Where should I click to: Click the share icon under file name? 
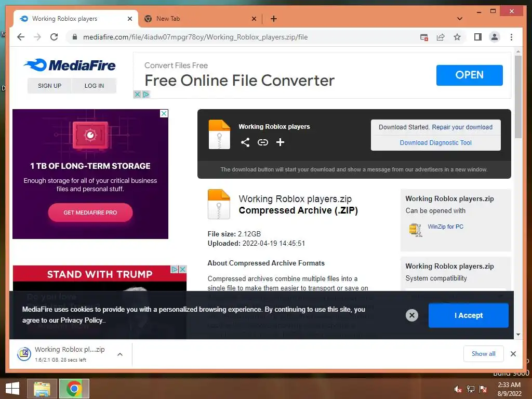click(x=245, y=142)
